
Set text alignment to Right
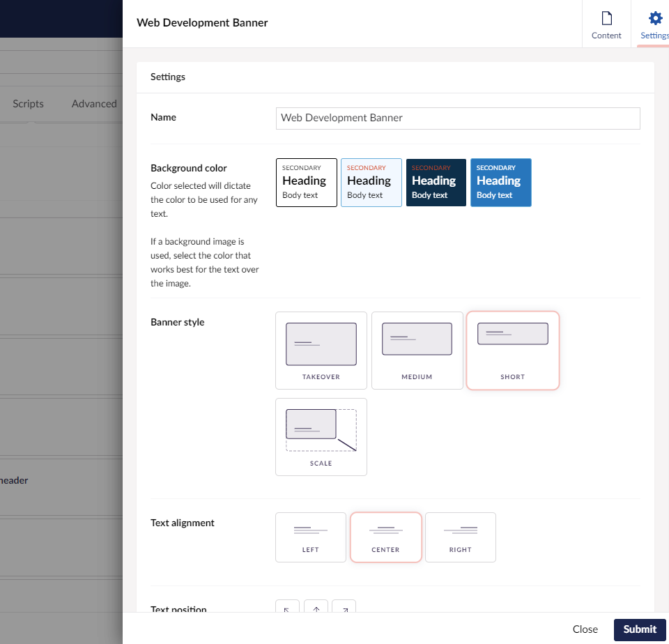click(x=460, y=537)
